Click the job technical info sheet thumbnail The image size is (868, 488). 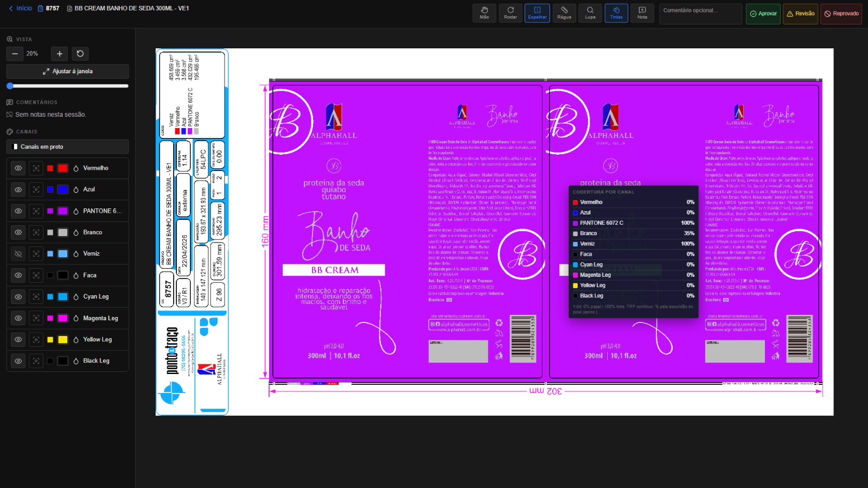192,232
